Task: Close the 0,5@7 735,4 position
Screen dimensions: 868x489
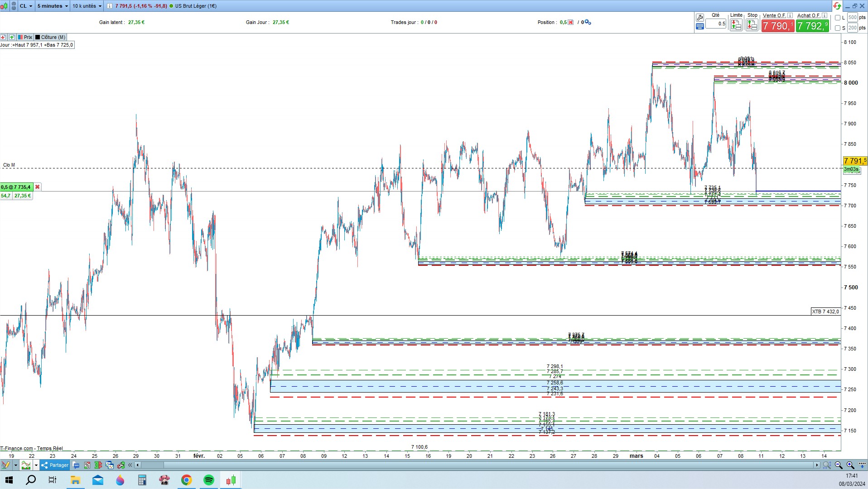Action: [38, 187]
